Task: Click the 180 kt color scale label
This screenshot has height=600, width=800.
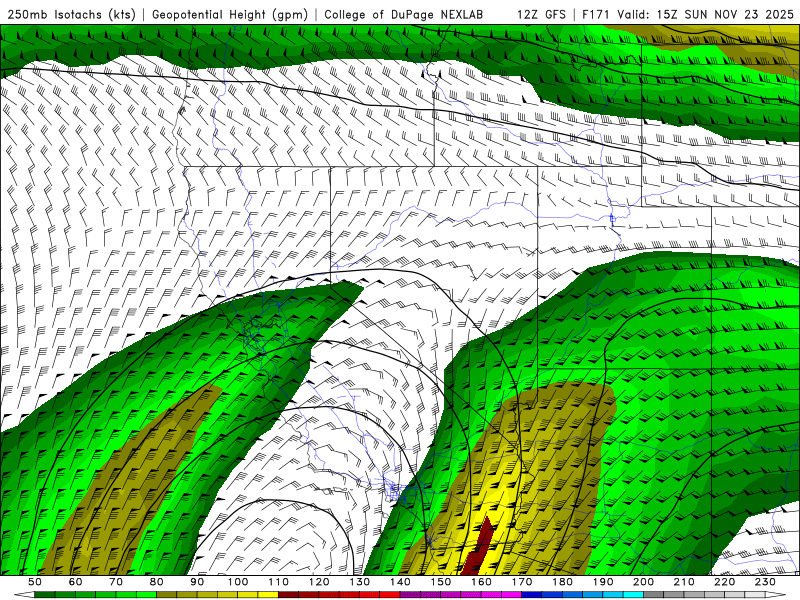Action: tap(562, 582)
